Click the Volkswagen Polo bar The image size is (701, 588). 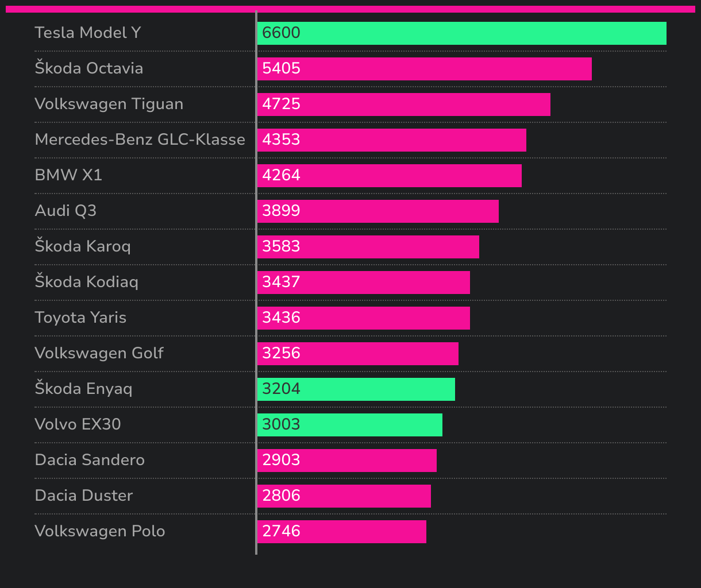342,532
